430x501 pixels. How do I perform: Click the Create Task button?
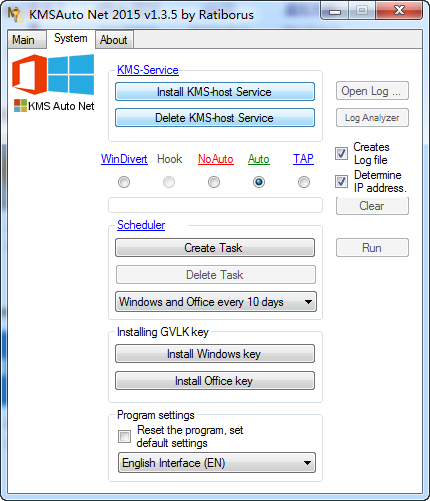click(215, 248)
